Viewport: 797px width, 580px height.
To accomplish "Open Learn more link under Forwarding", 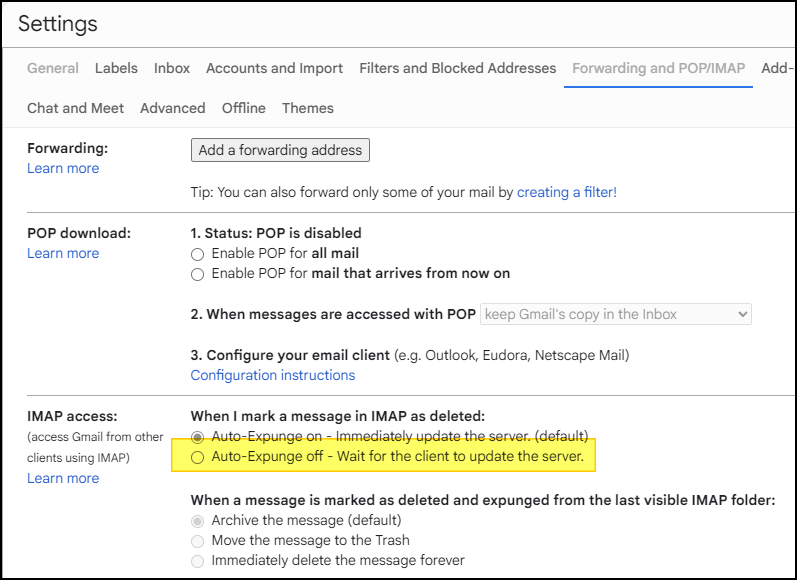I will (x=63, y=168).
